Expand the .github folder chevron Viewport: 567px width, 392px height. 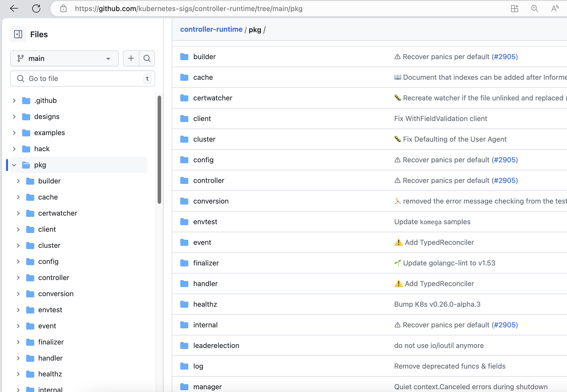click(x=14, y=101)
